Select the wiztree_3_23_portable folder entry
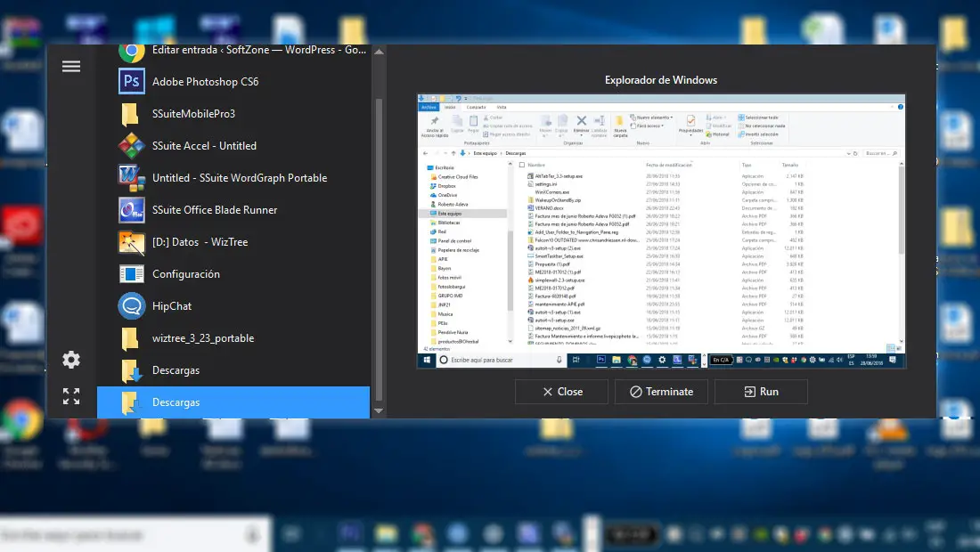Viewport: 980px width, 552px height. [x=202, y=338]
